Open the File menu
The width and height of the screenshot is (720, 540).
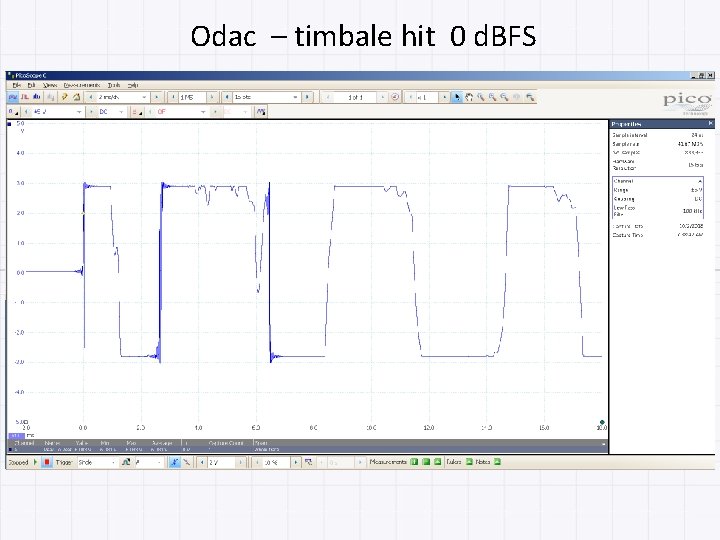[x=17, y=85]
